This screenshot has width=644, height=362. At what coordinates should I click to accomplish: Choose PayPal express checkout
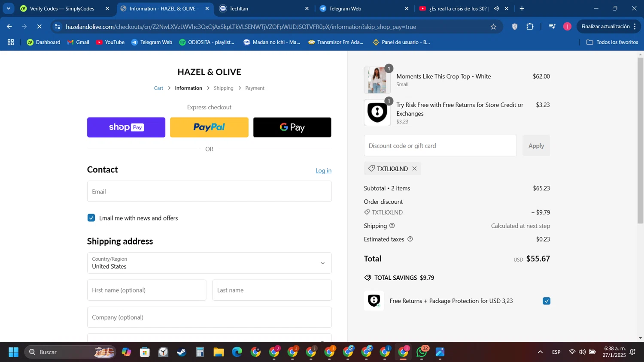pos(209,127)
